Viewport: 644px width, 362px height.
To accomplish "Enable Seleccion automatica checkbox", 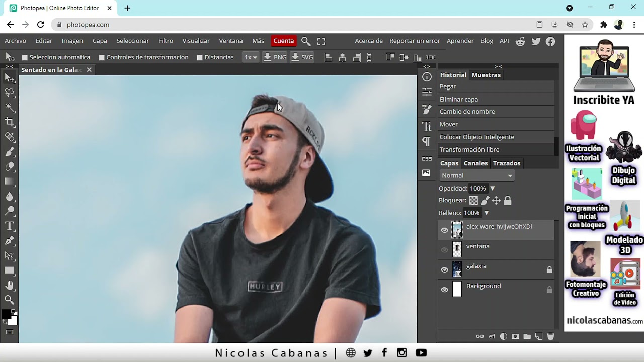I will [x=25, y=58].
